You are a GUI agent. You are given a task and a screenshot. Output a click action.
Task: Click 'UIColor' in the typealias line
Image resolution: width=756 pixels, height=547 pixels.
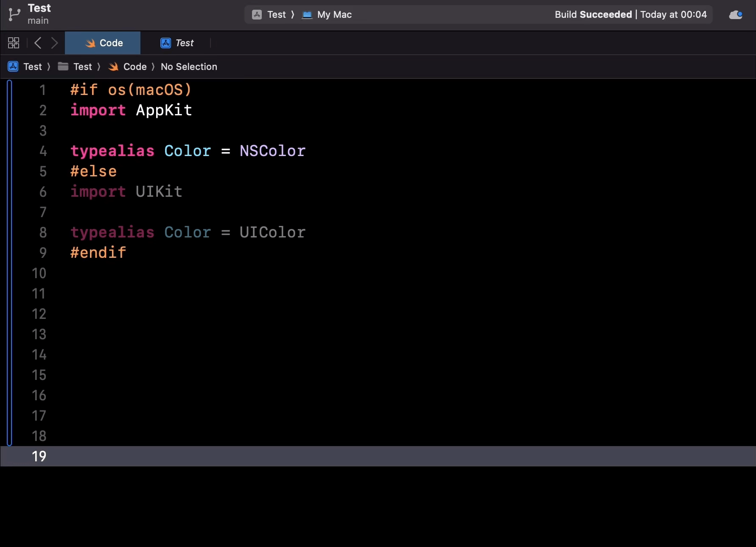272,232
